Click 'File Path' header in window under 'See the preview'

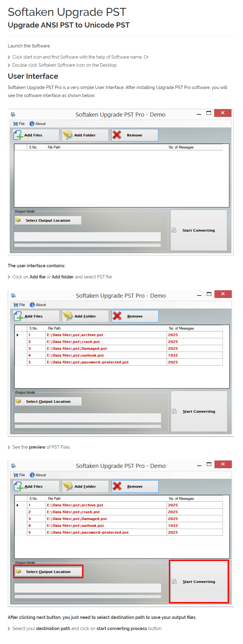tap(54, 499)
